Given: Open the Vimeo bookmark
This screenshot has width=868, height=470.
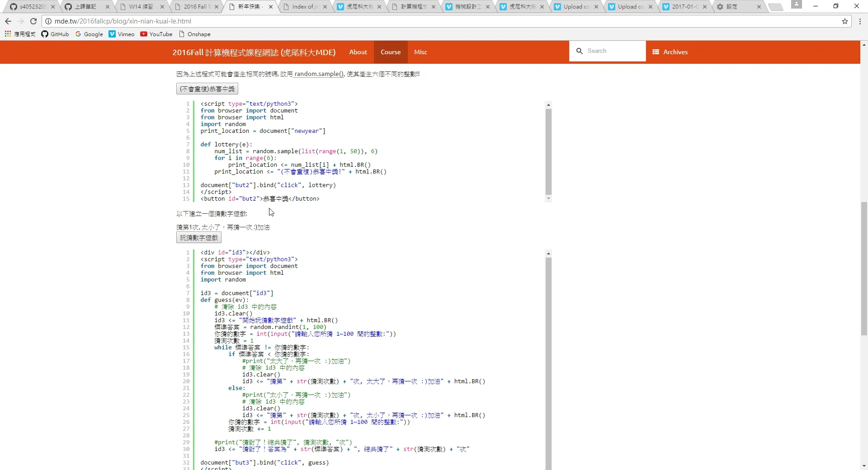Looking at the screenshot, I should click(122, 34).
